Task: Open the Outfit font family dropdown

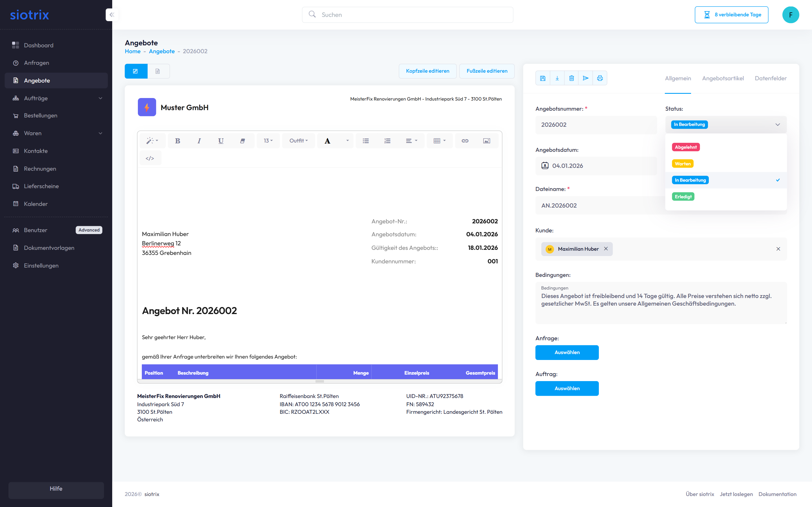Action: [x=298, y=141]
